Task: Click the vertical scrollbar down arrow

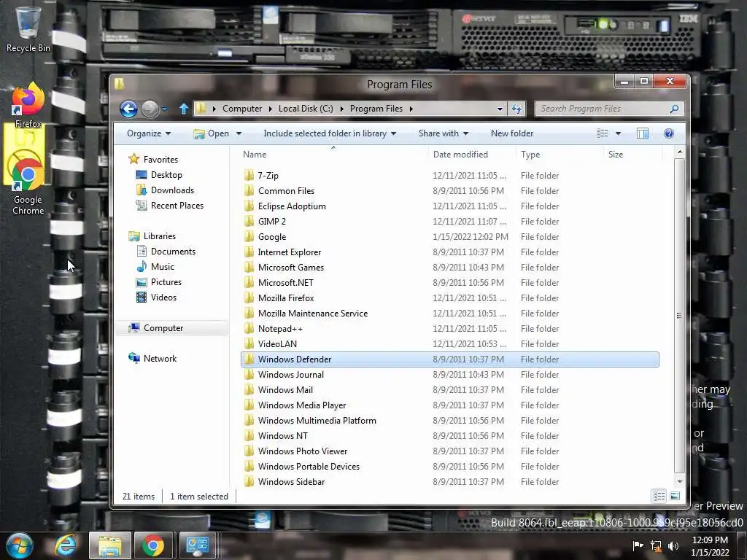Action: 680,481
